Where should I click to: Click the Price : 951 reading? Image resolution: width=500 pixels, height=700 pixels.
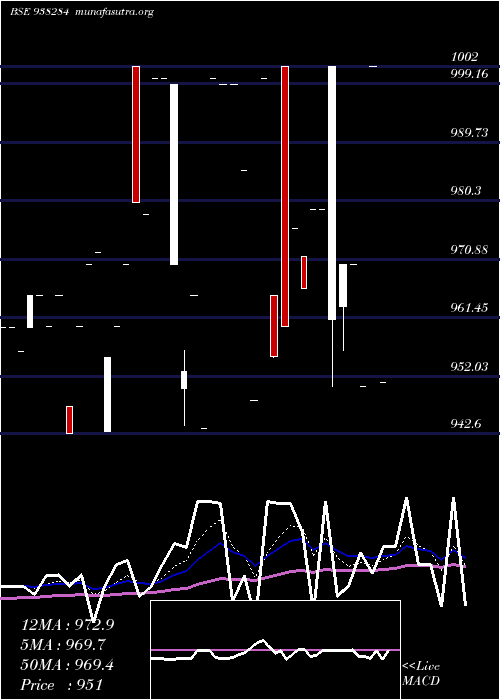pyautogui.click(x=62, y=685)
